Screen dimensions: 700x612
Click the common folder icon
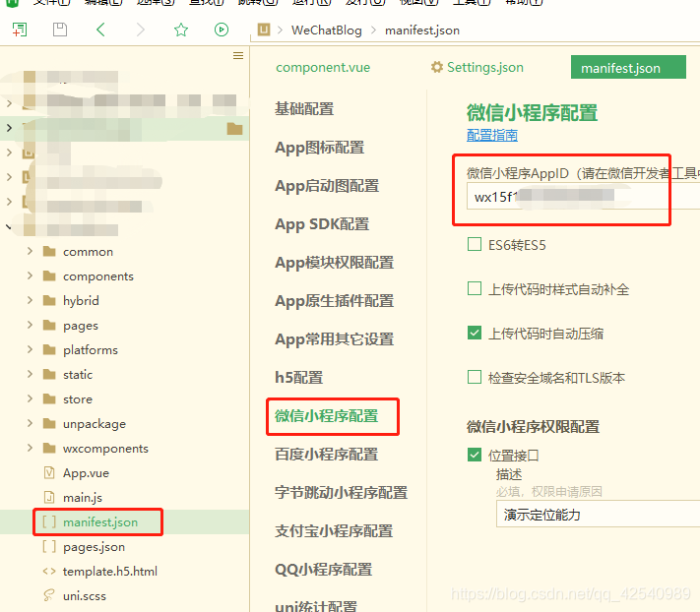point(49,252)
